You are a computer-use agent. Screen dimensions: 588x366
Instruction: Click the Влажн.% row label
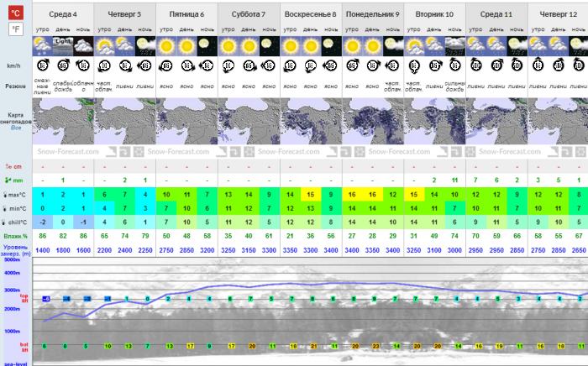pyautogui.click(x=16, y=237)
